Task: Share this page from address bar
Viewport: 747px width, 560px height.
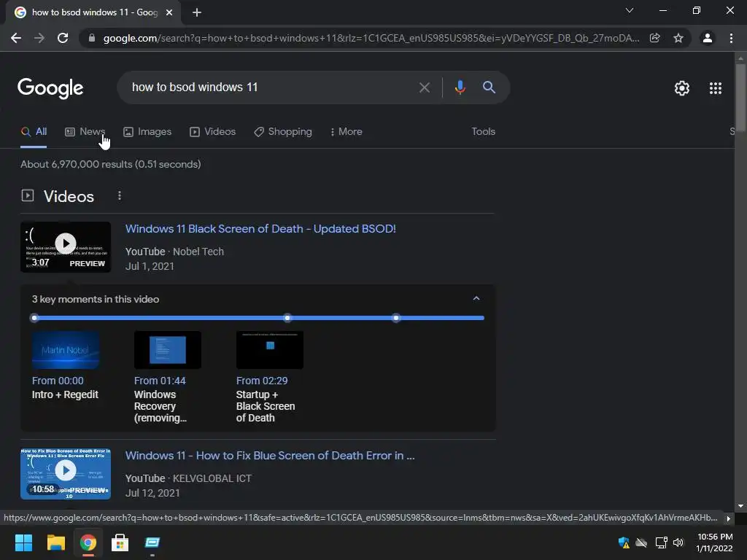Action: (x=655, y=38)
